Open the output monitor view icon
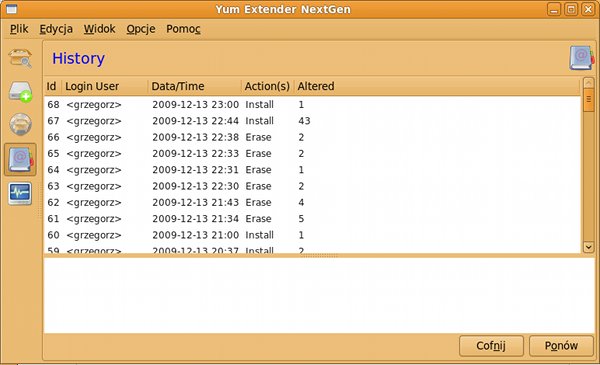 (x=20, y=194)
